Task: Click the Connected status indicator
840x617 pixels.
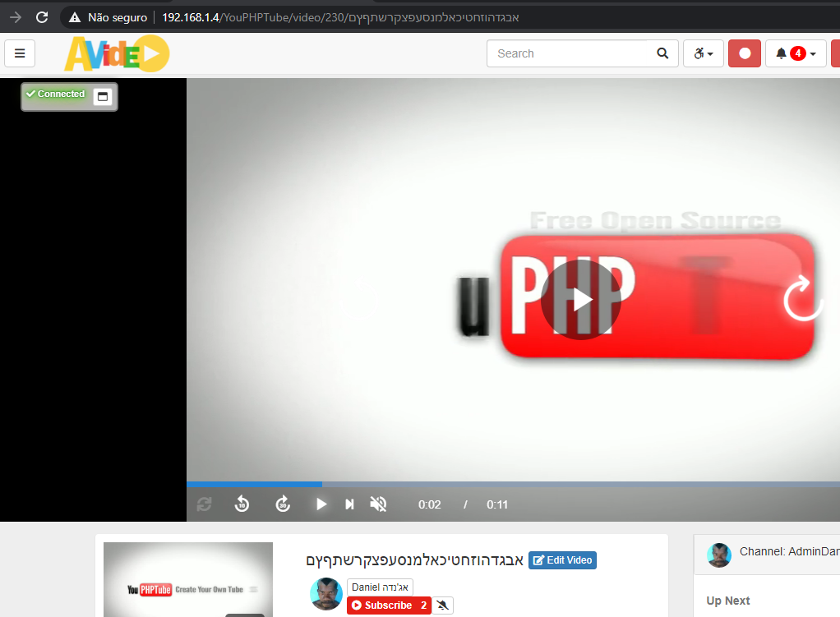Action: point(56,94)
